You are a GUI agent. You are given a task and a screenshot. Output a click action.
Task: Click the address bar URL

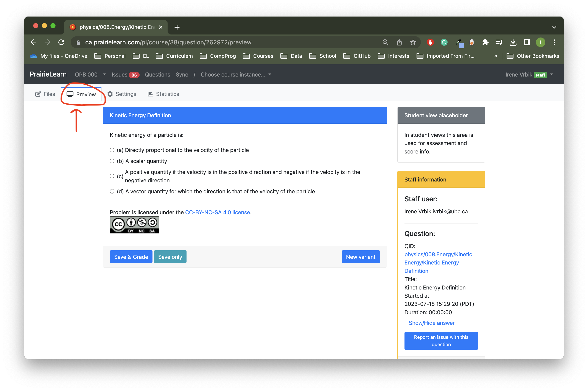[168, 42]
